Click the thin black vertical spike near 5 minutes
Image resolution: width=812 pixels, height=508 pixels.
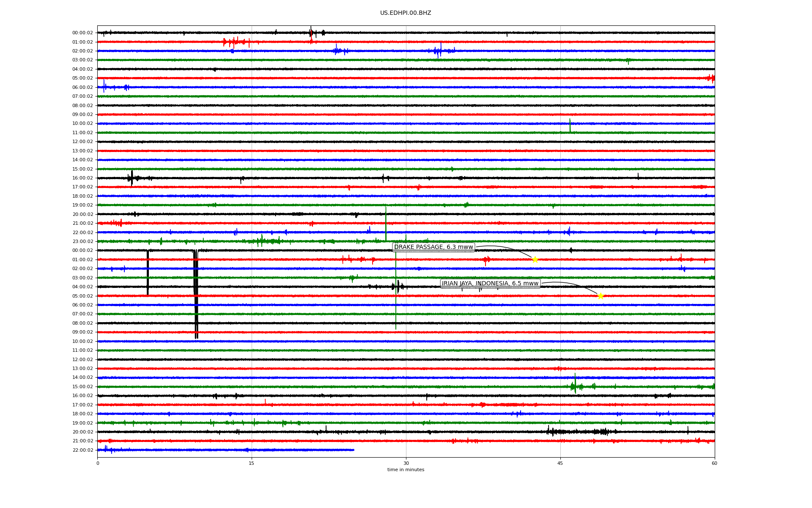point(148,273)
